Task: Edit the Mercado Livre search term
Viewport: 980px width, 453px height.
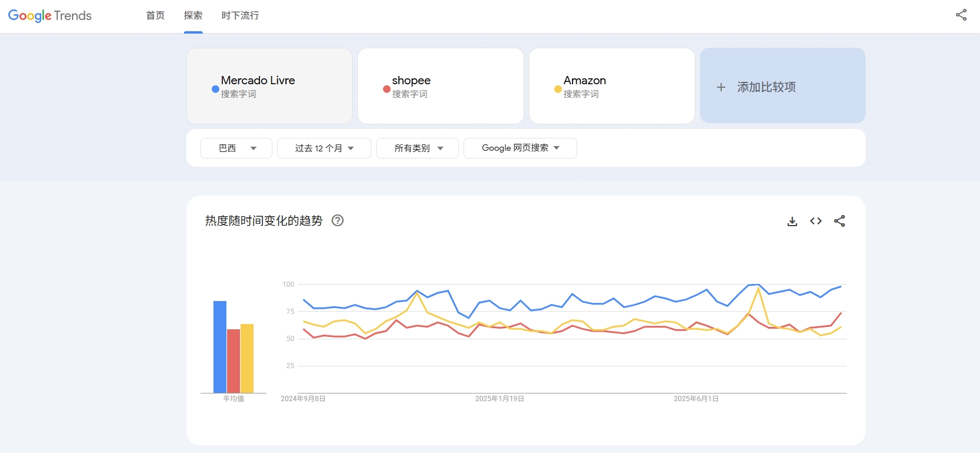Action: pos(269,86)
